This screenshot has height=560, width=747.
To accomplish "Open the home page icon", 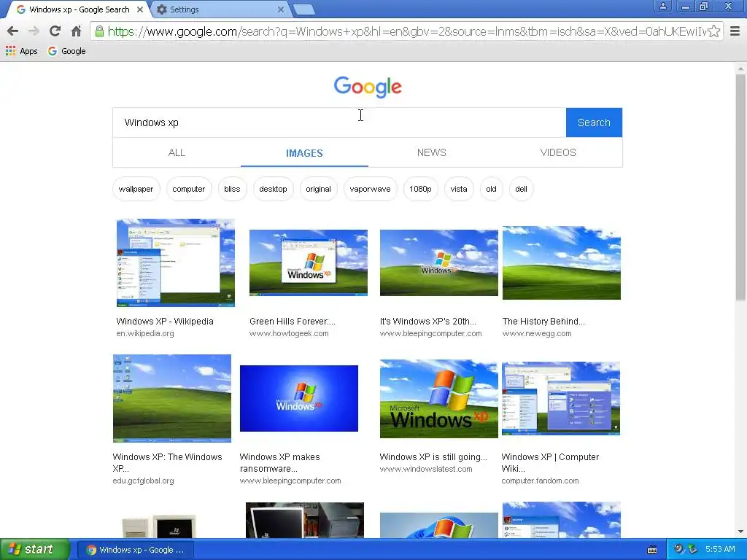I will (x=76, y=31).
